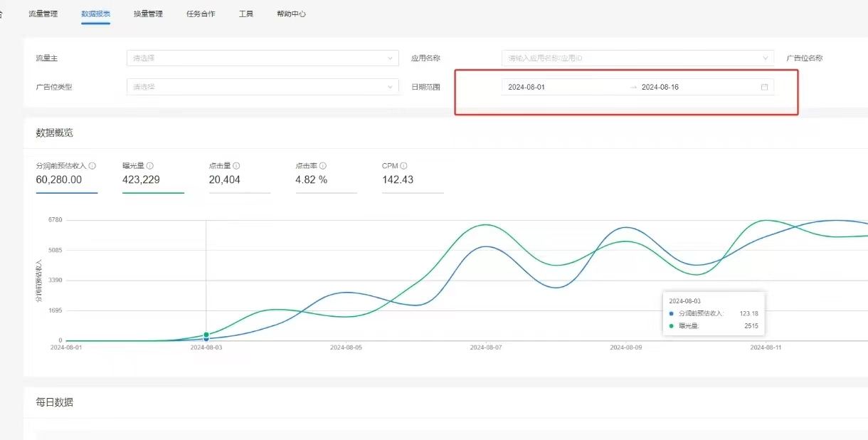The height and width of the screenshot is (440, 868).
Task: Open the 应用名称 dropdown arrow
Action: point(766,58)
